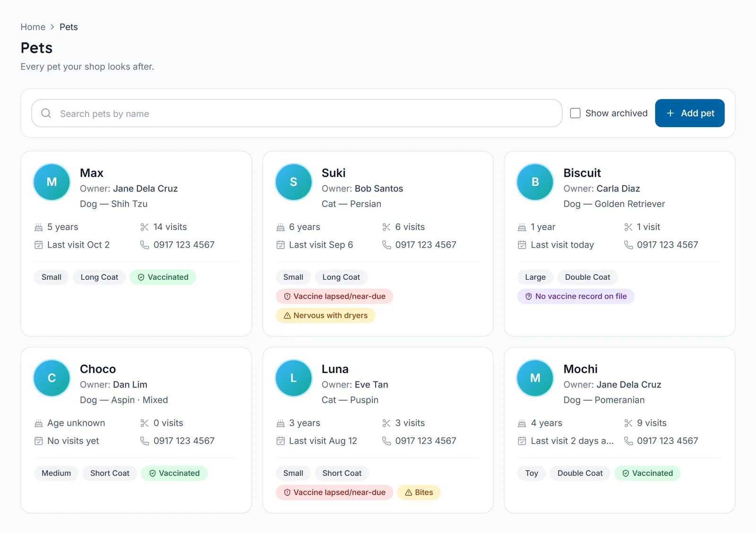The width and height of the screenshot is (756, 534).
Task: Click the Toy size tag on Mochi's card
Action: coord(532,474)
